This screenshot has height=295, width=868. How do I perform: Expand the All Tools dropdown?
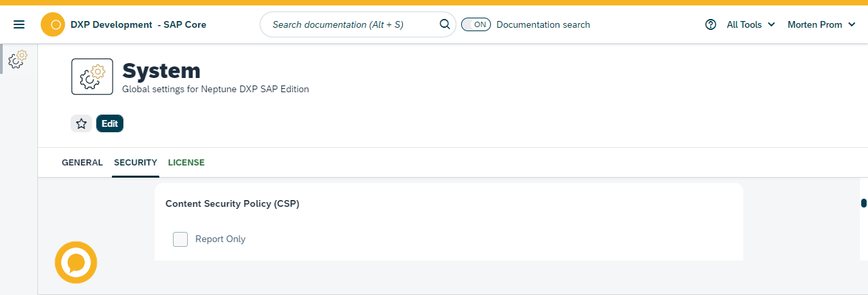pos(751,24)
